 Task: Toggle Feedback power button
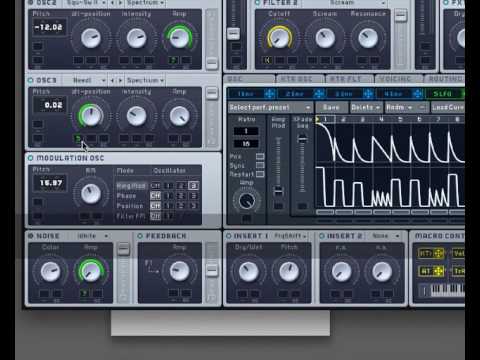pyautogui.click(x=140, y=236)
